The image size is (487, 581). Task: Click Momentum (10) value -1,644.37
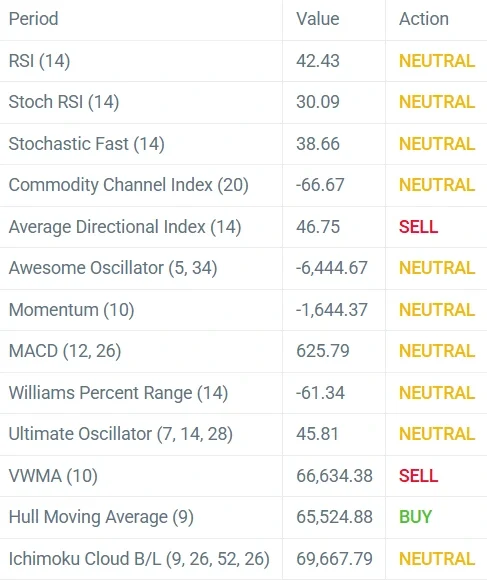(332, 310)
